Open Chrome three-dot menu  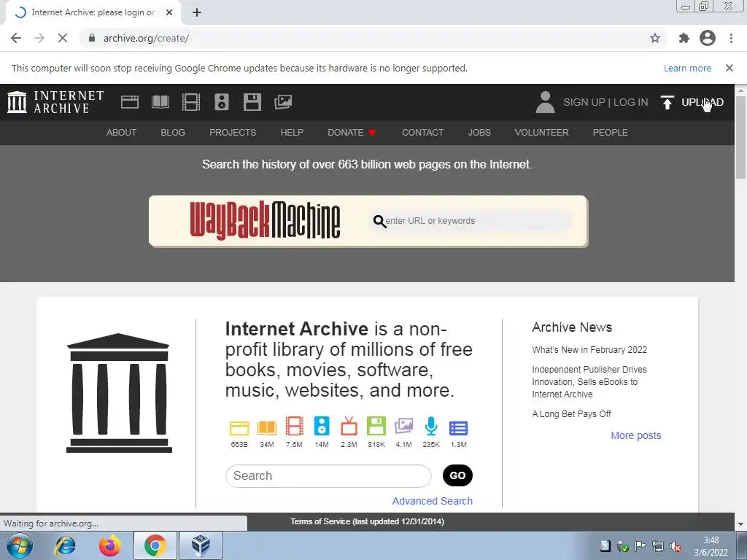pyautogui.click(x=731, y=38)
